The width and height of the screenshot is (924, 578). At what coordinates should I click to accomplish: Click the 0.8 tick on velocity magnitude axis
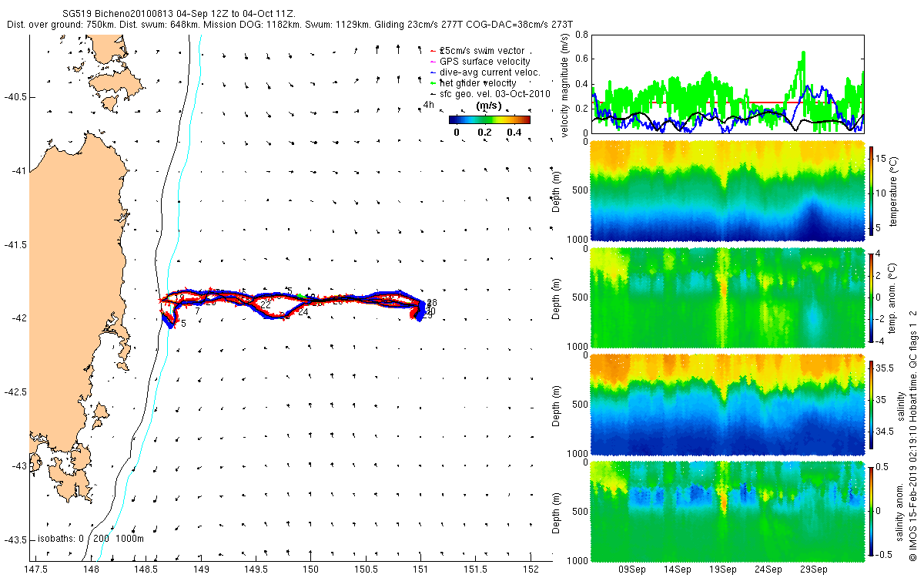[581, 35]
